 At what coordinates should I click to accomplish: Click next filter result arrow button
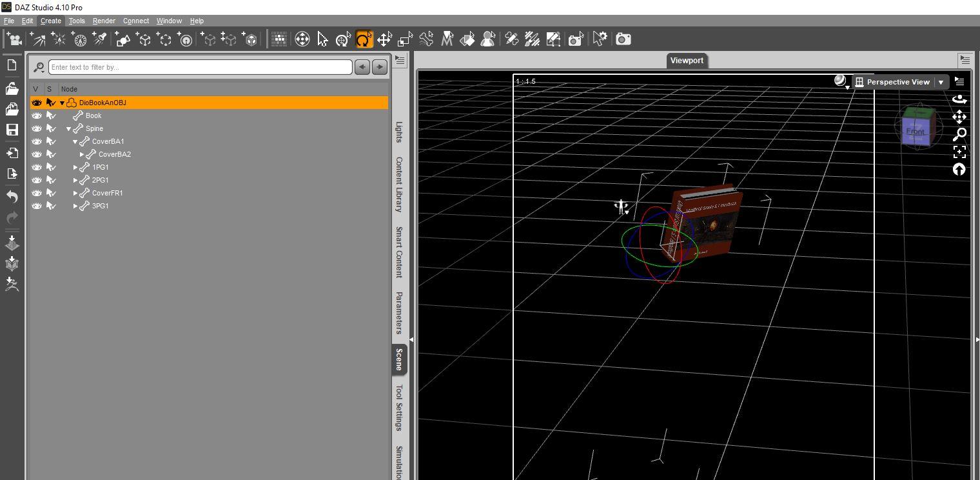point(380,66)
